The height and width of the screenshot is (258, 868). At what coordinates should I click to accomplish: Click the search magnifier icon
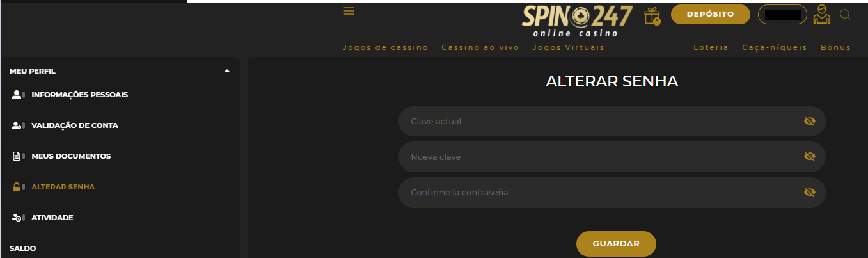click(845, 15)
